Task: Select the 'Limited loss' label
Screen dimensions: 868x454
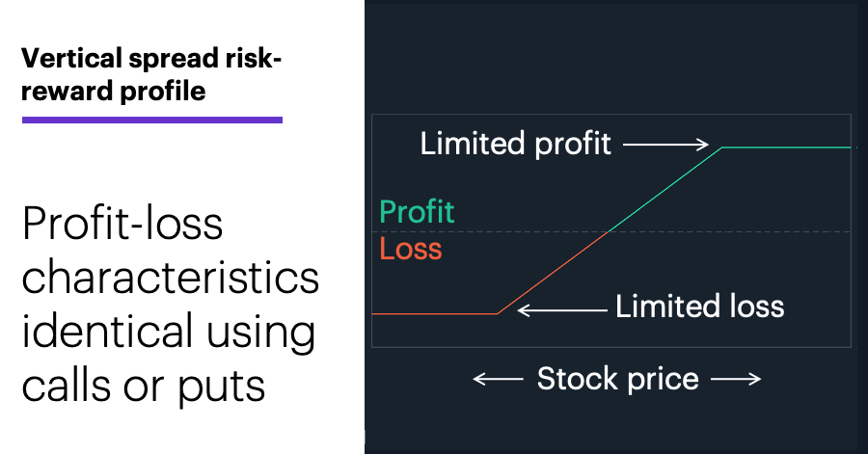Action: point(700,307)
